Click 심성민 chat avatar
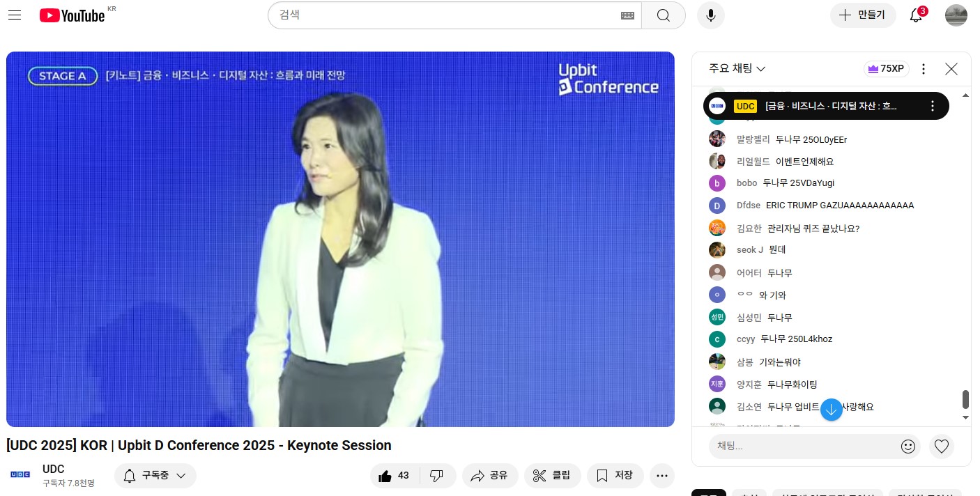The image size is (980, 496). tap(717, 317)
